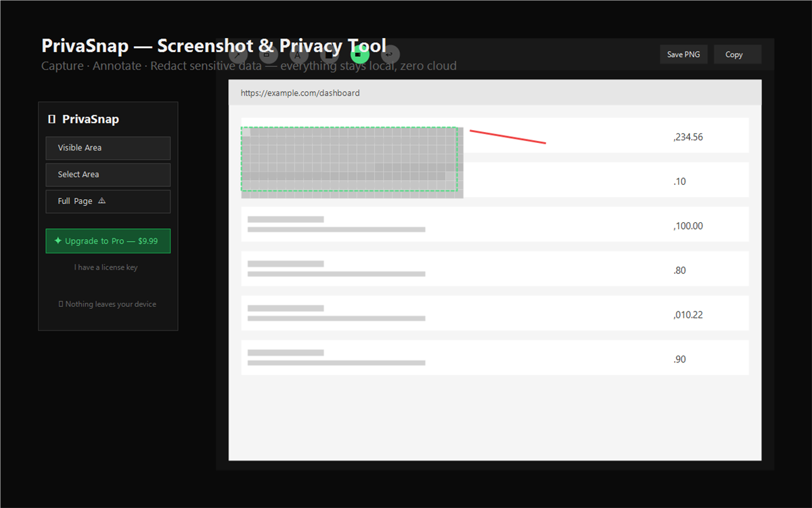Open the "I have a license key" link
812x508 pixels.
point(106,268)
